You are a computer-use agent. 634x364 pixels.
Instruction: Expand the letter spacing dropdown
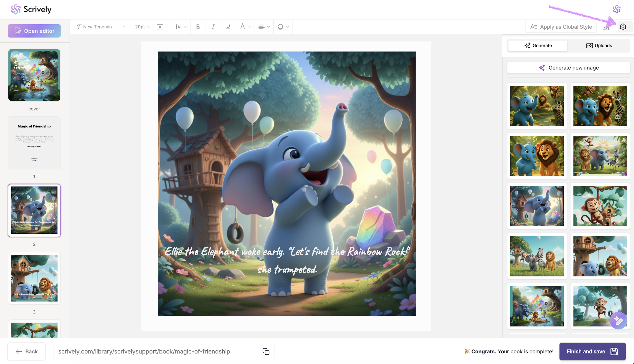tap(181, 27)
